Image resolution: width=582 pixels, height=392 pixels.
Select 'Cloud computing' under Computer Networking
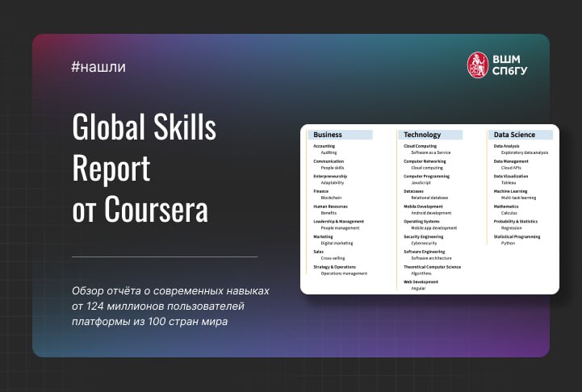[427, 168]
